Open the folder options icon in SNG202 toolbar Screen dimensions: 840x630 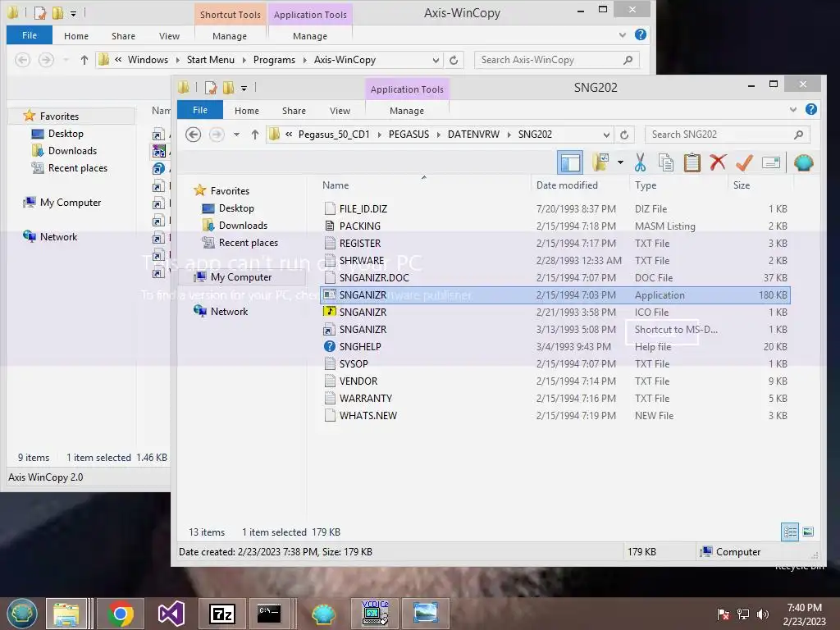coord(600,162)
